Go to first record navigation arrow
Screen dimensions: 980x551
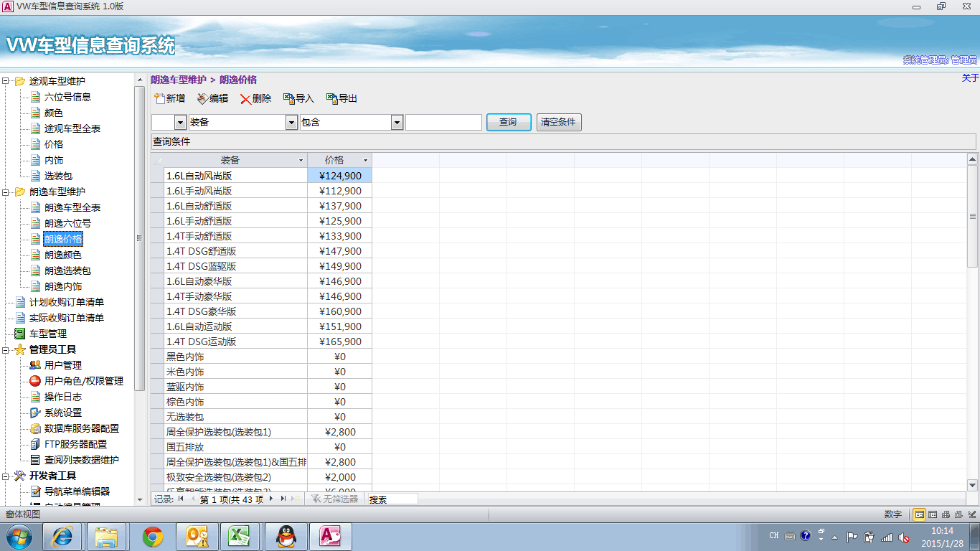point(181,499)
